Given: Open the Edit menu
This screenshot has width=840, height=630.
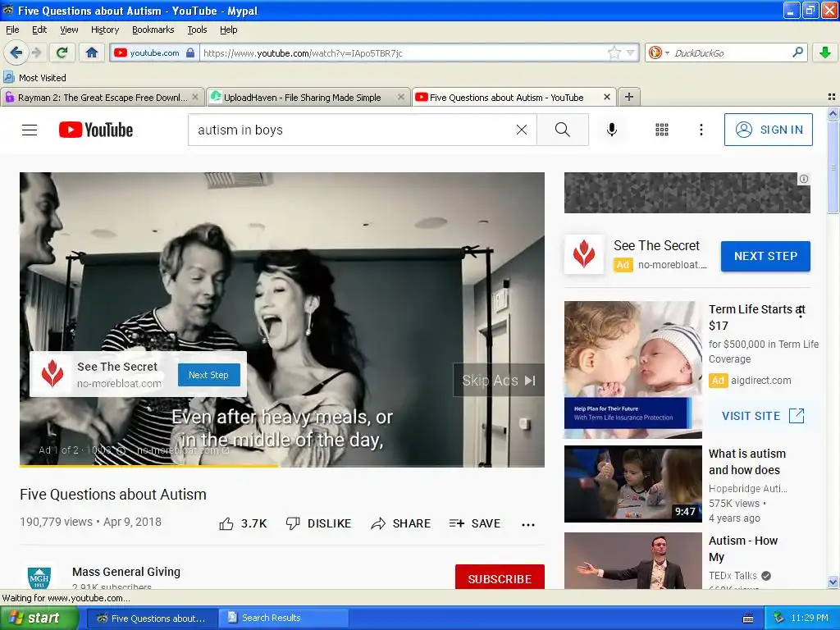Looking at the screenshot, I should 39,30.
